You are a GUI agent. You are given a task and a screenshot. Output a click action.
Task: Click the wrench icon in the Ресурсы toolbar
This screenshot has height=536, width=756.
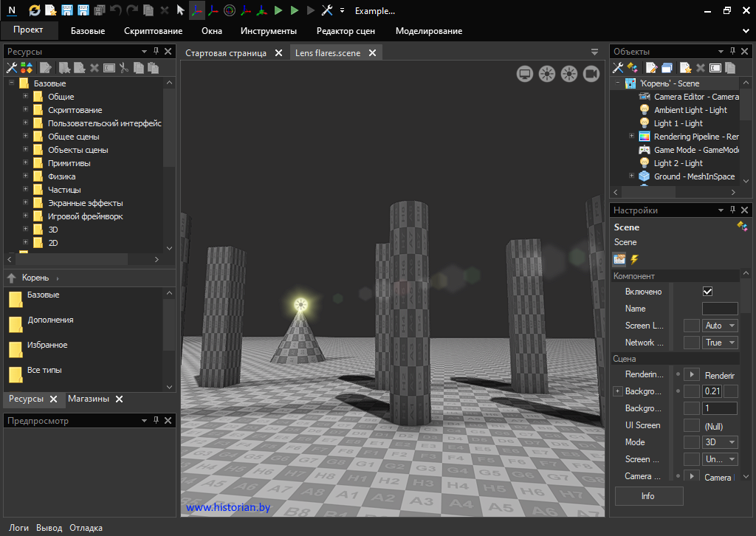click(x=12, y=68)
